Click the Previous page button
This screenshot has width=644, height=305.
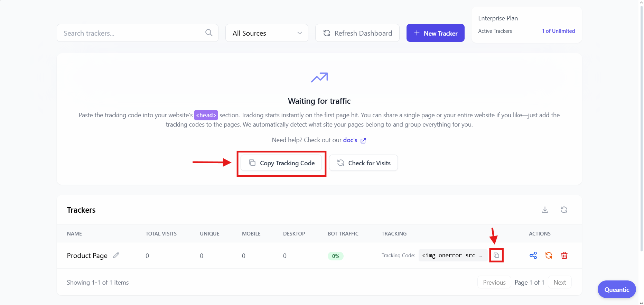tap(494, 282)
